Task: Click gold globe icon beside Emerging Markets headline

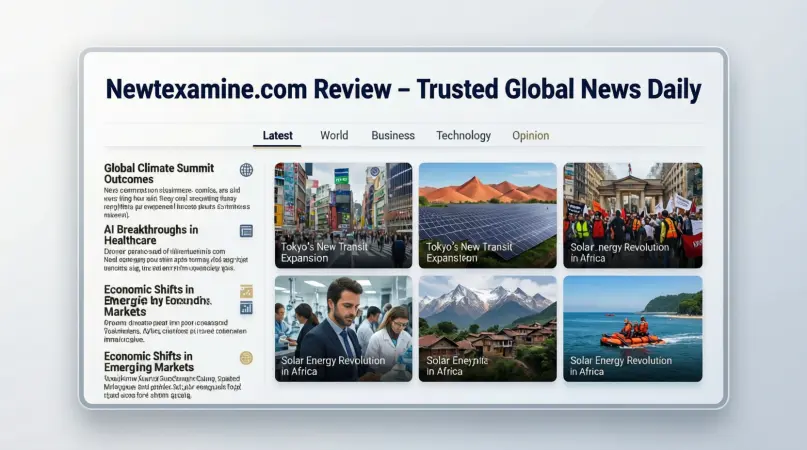Action: [x=246, y=358]
